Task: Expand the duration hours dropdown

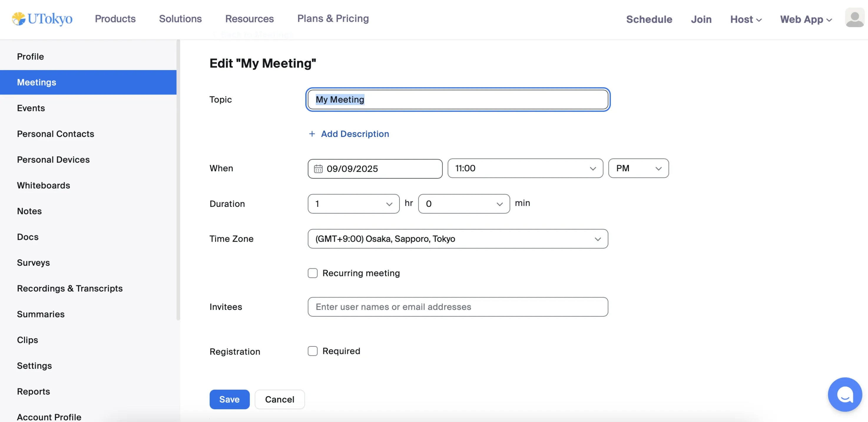Action: pos(353,204)
